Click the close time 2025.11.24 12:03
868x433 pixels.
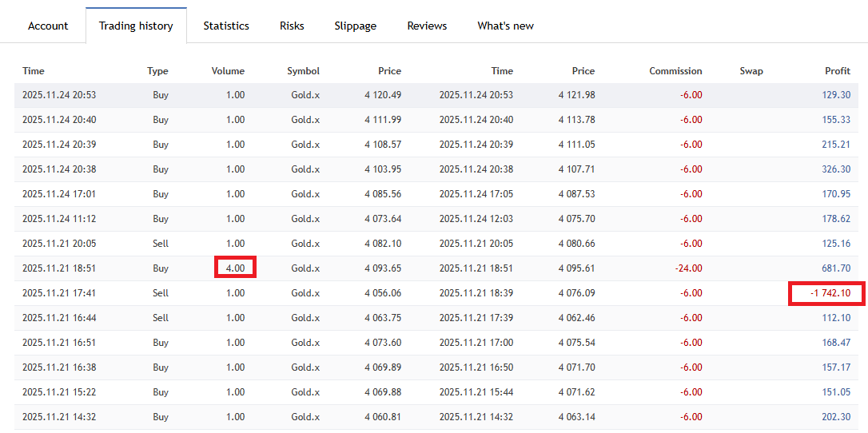pos(476,219)
